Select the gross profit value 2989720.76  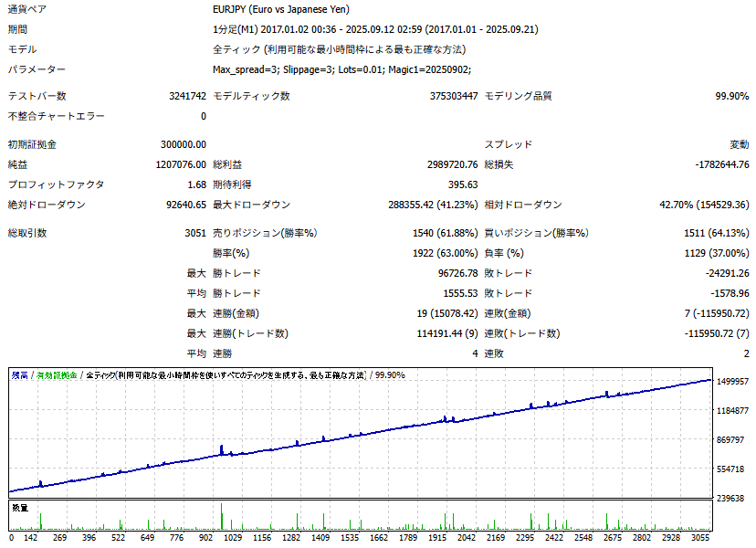452,164
